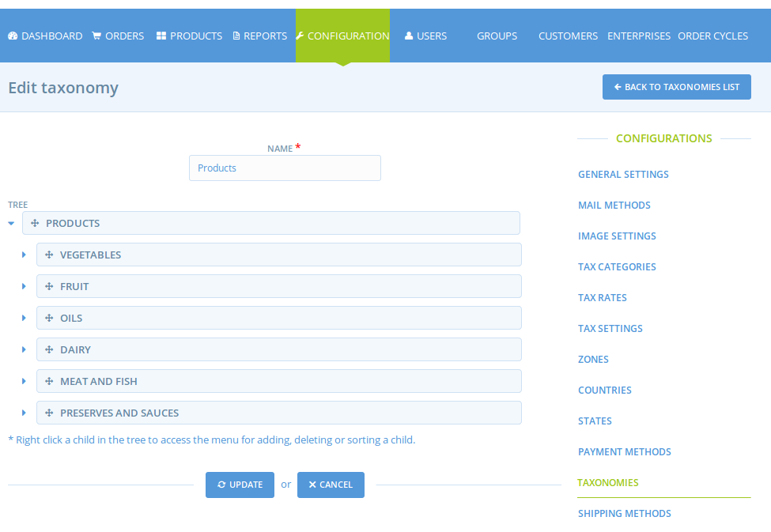Viewport: 771px width, 532px height.
Task: Select the PRESERVES AND SAUCES tree label
Action: coord(119,413)
